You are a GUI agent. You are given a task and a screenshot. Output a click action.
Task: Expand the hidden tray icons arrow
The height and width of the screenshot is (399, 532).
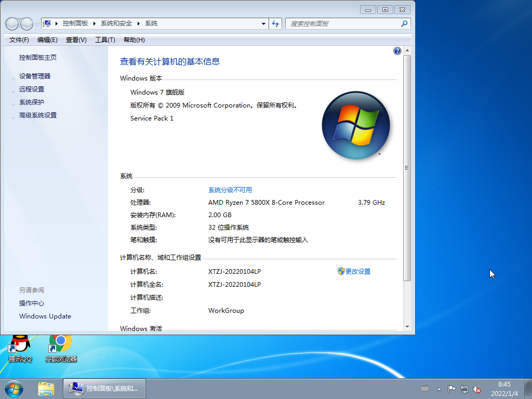point(439,389)
